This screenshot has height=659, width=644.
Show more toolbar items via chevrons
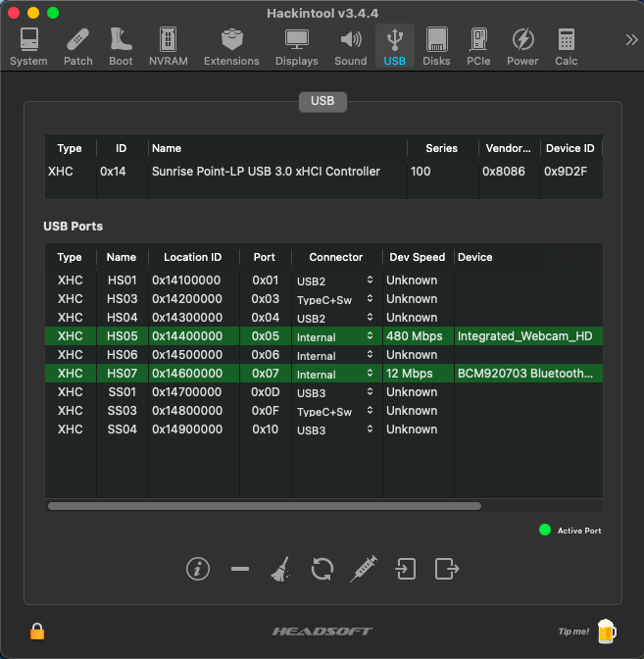[x=631, y=40]
